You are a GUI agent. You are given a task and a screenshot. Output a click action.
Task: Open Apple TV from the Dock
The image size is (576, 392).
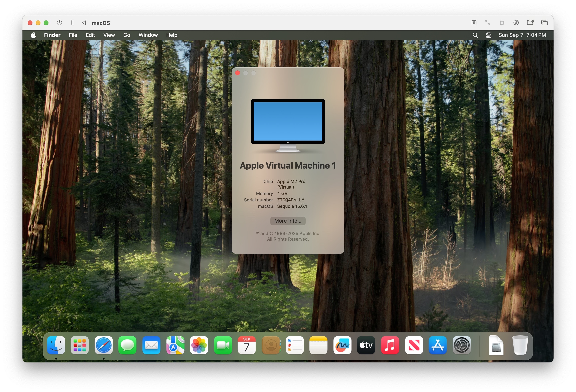(366, 345)
